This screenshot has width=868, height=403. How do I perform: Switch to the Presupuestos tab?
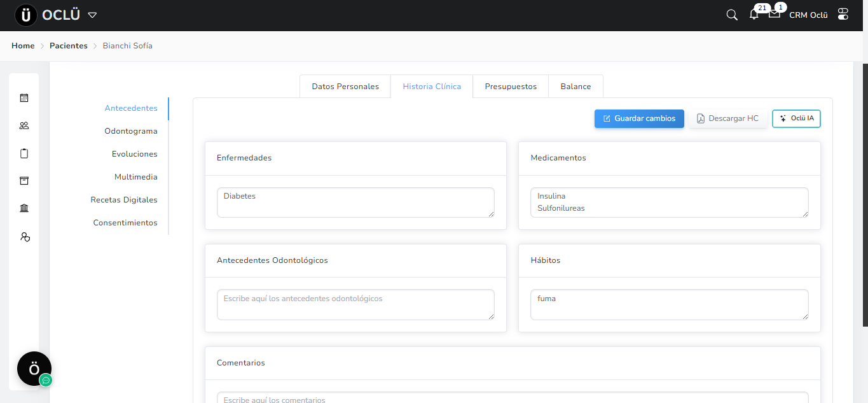511,87
